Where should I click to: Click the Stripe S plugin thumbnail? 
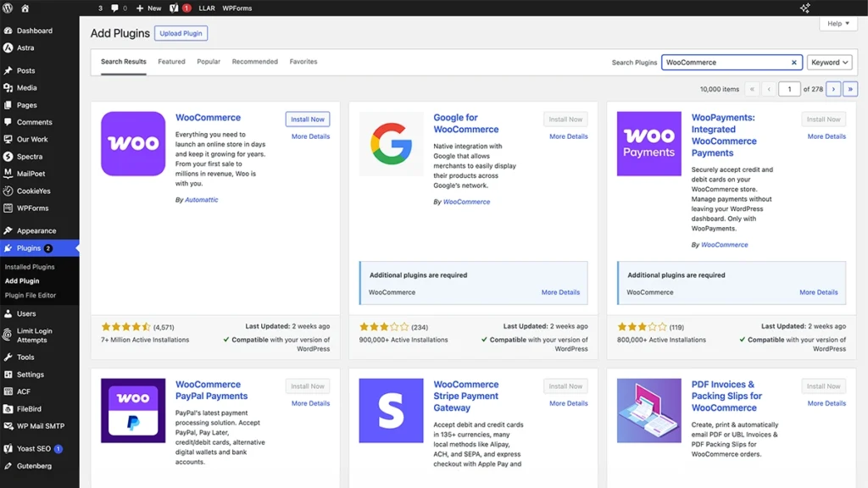point(391,411)
